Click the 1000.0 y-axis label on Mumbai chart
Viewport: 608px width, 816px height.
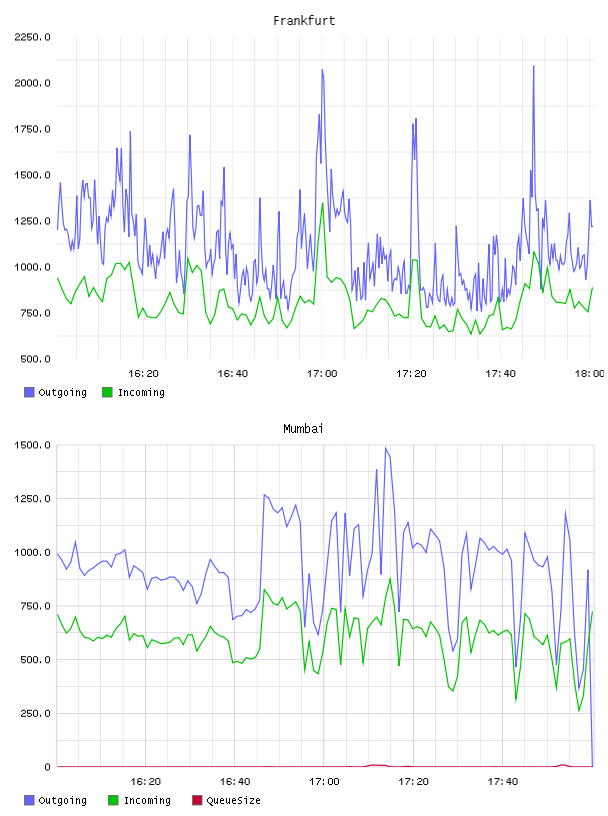tap(32, 552)
